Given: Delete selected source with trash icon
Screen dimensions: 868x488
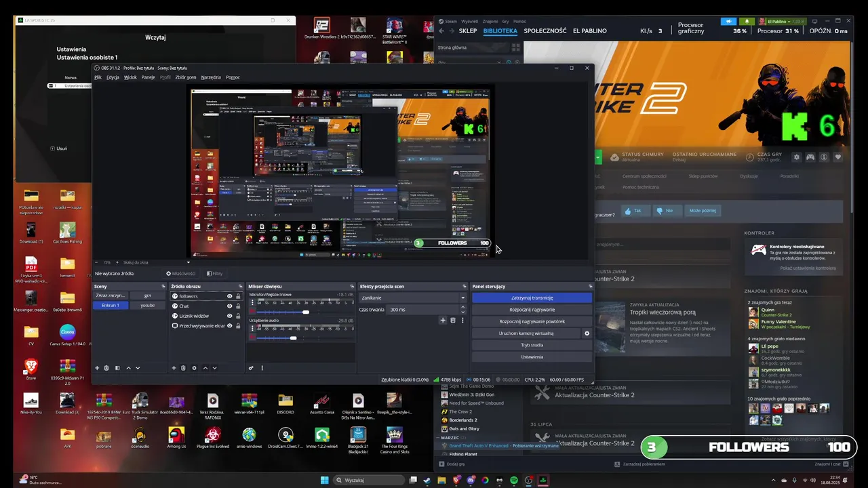Looking at the screenshot, I should (x=183, y=368).
